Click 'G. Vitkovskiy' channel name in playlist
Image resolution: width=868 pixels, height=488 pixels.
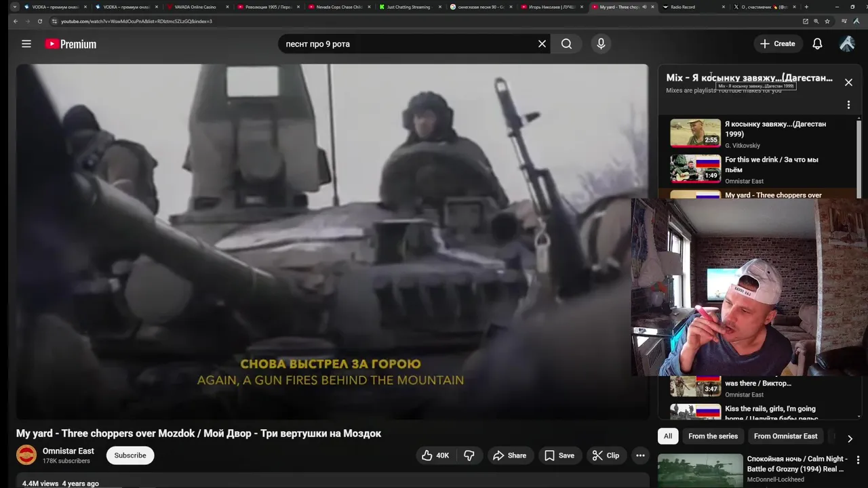pos(743,146)
